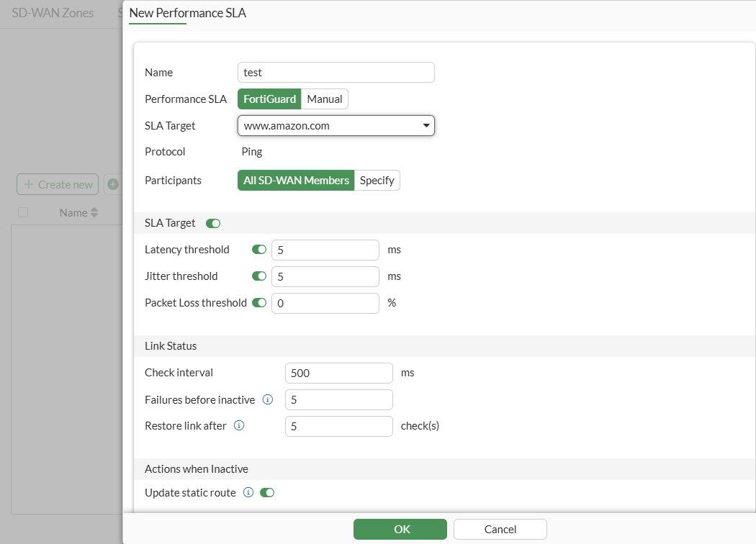Click the info icon next to Update static route
Screen dimensions: 756x544
point(248,492)
